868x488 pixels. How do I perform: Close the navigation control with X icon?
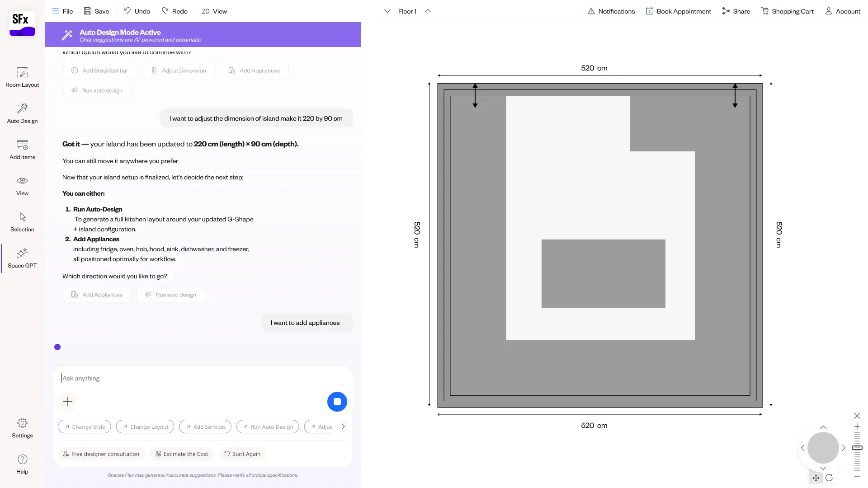pyautogui.click(x=857, y=416)
